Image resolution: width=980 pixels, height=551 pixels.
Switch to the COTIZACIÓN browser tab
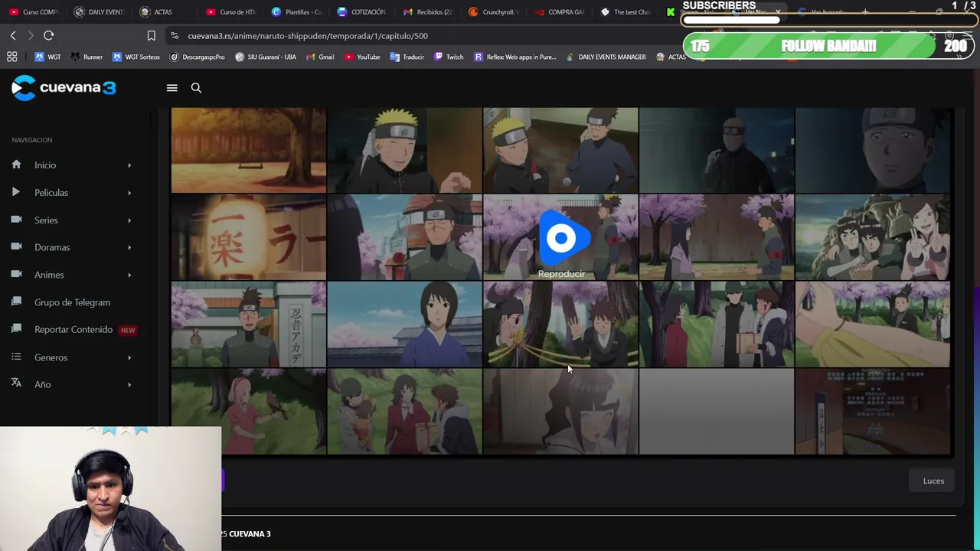click(362, 12)
